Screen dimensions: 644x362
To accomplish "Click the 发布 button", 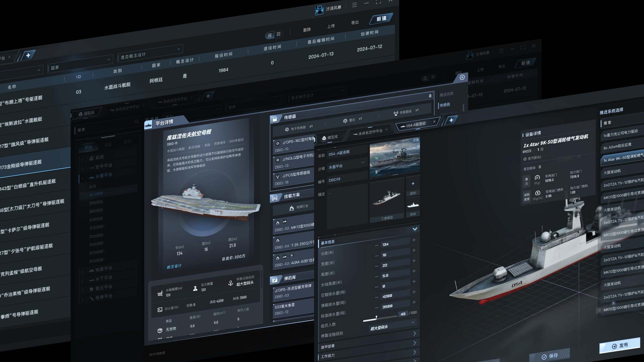I will (x=619, y=345).
